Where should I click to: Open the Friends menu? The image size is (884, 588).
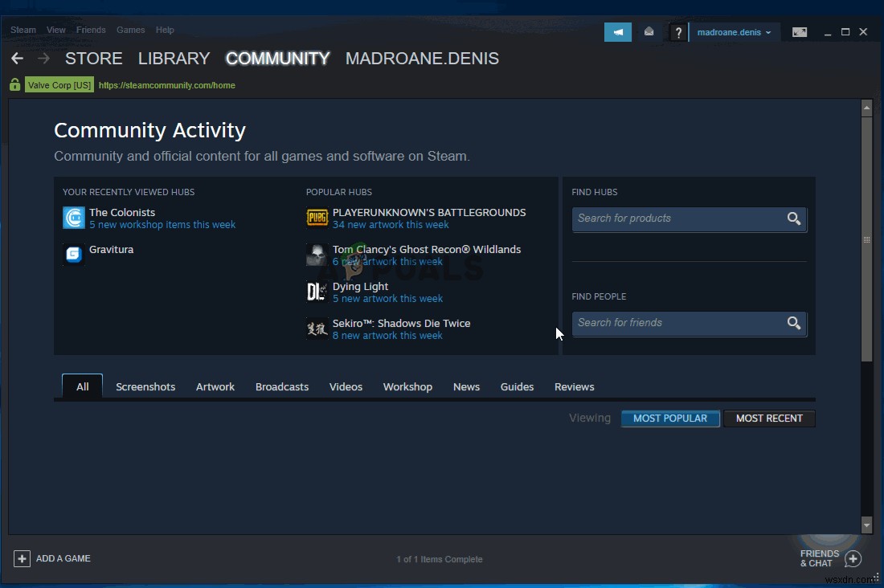point(91,30)
